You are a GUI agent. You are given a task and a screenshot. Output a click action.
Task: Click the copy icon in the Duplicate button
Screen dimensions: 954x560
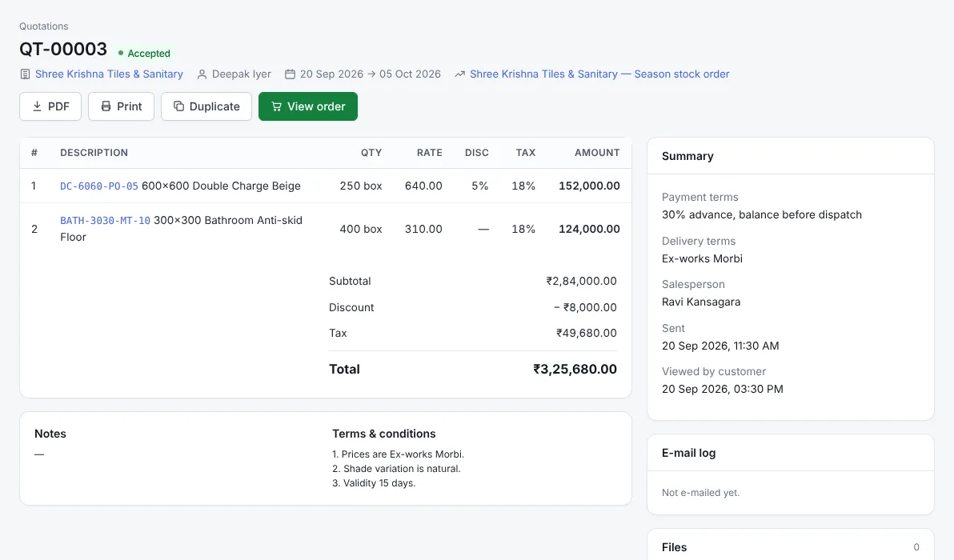(x=179, y=106)
